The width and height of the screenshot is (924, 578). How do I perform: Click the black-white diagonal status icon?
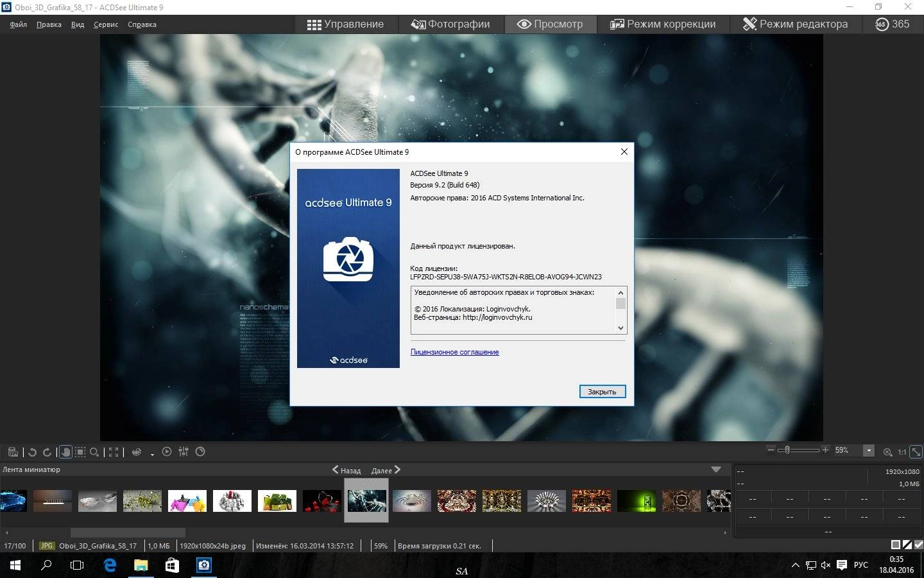907,545
